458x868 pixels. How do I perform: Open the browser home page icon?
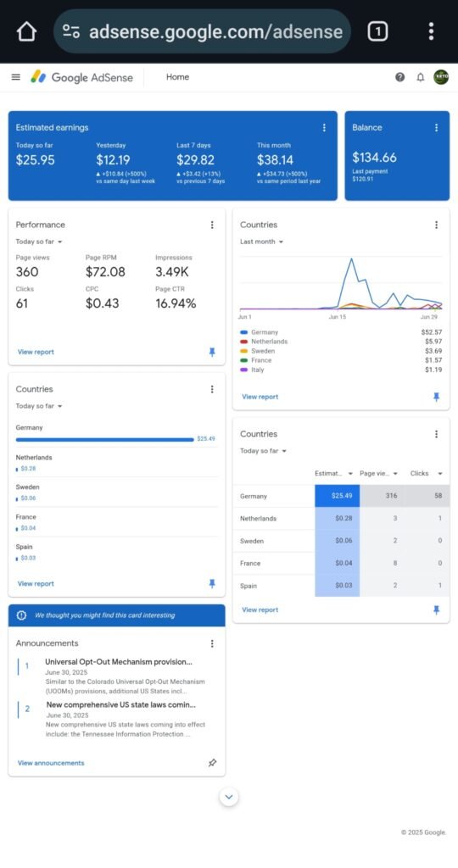pyautogui.click(x=26, y=31)
